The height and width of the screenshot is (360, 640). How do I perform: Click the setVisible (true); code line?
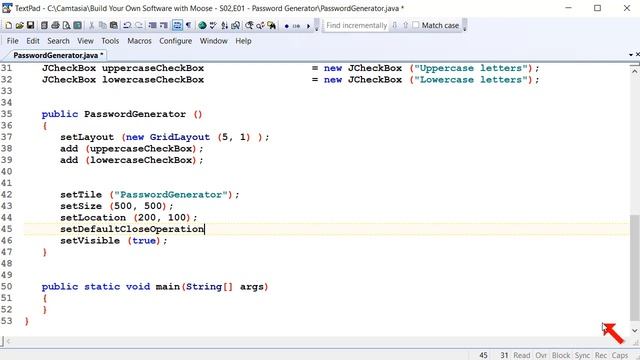point(114,240)
